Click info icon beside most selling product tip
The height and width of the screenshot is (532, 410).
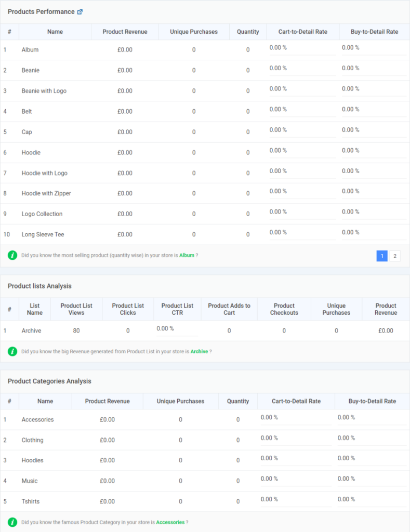12,255
